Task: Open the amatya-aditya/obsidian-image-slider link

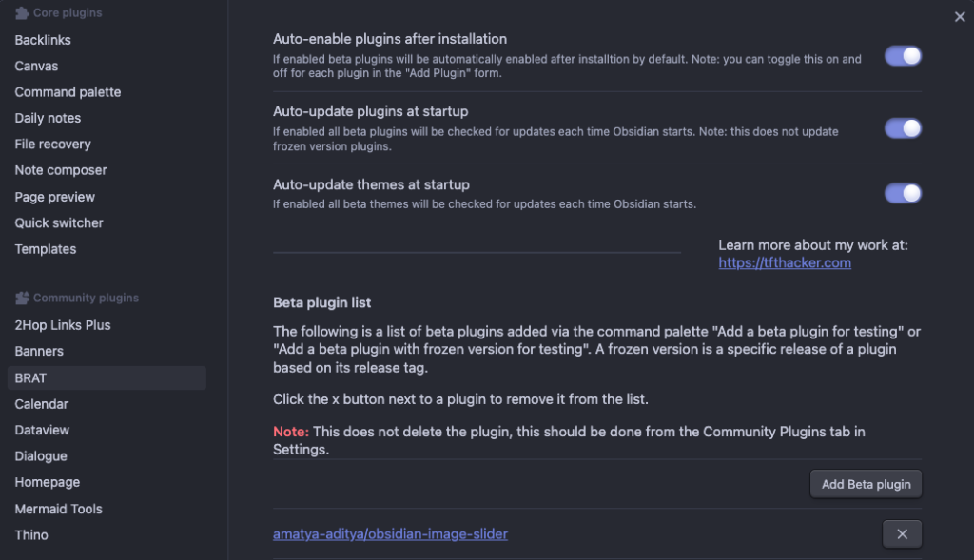Action: [x=390, y=534]
